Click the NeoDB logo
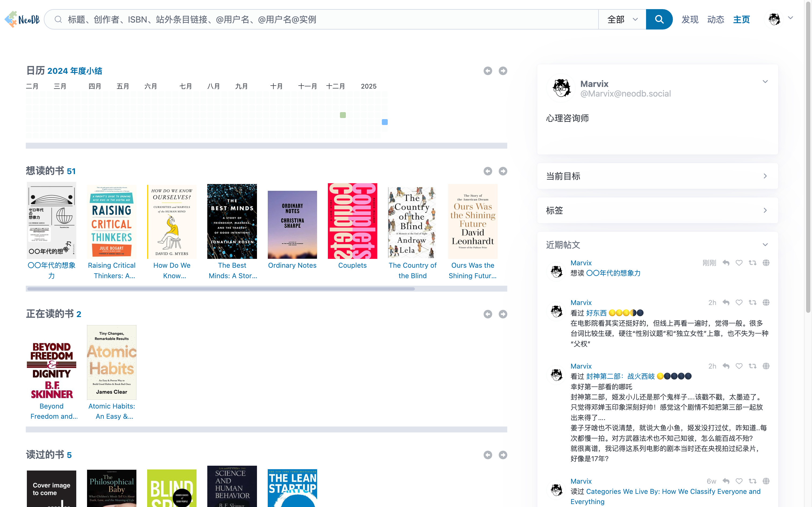Screen dimensions: 812x507 22,19
